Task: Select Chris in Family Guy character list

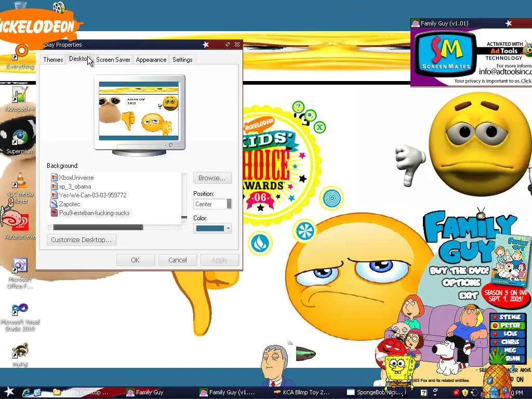Action: click(x=508, y=342)
